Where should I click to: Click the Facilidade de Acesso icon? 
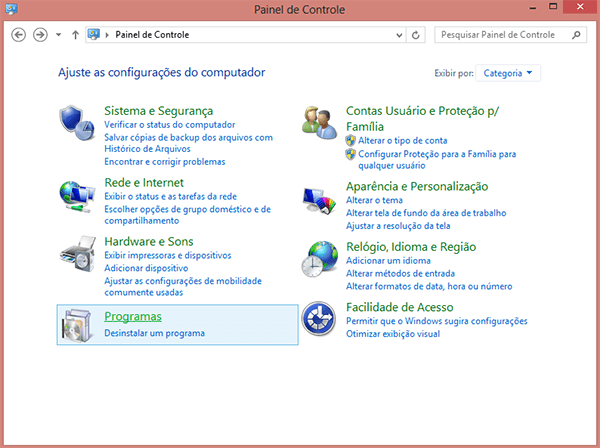tap(320, 319)
